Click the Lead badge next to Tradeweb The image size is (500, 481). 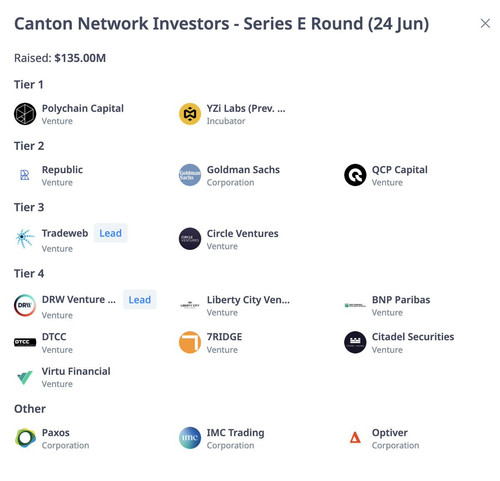111,233
